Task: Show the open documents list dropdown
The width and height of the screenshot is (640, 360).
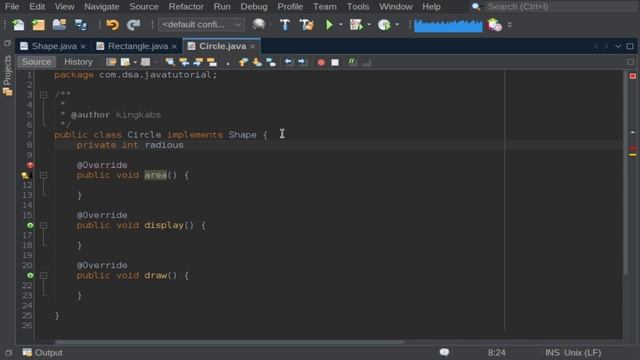Action: tap(618, 47)
